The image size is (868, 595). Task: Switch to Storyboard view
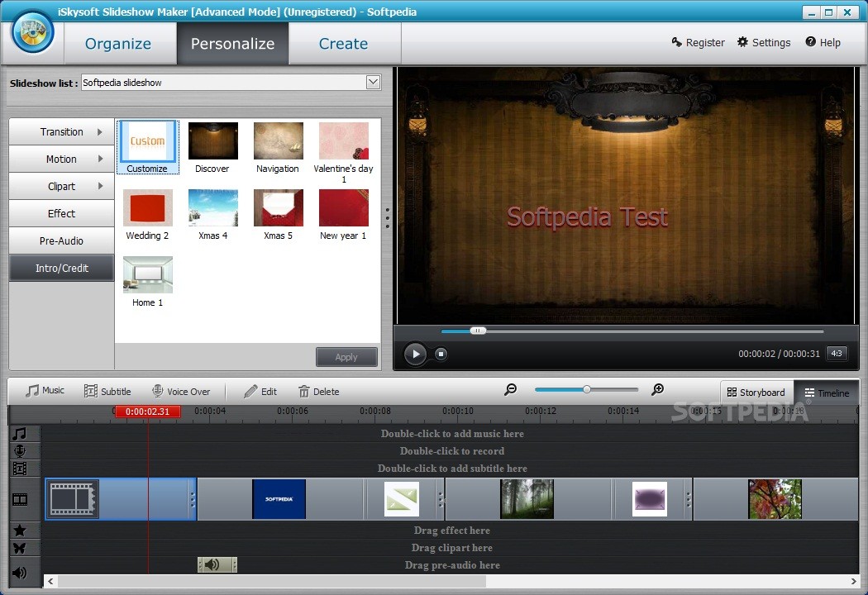coord(756,393)
